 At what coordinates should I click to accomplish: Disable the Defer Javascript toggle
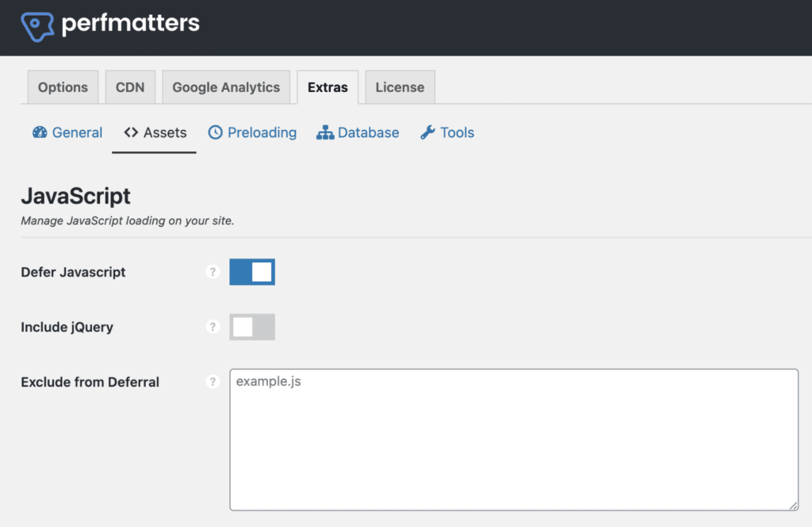252,272
